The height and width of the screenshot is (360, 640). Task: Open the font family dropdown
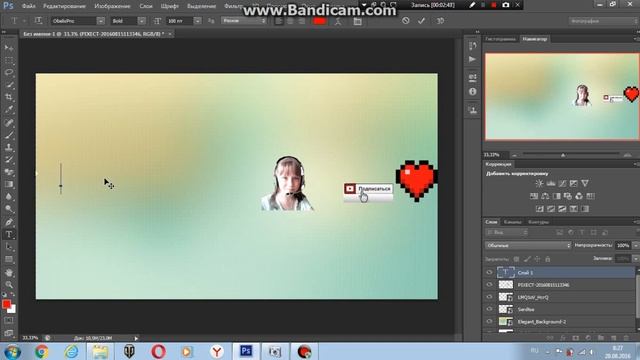[x=100, y=21]
